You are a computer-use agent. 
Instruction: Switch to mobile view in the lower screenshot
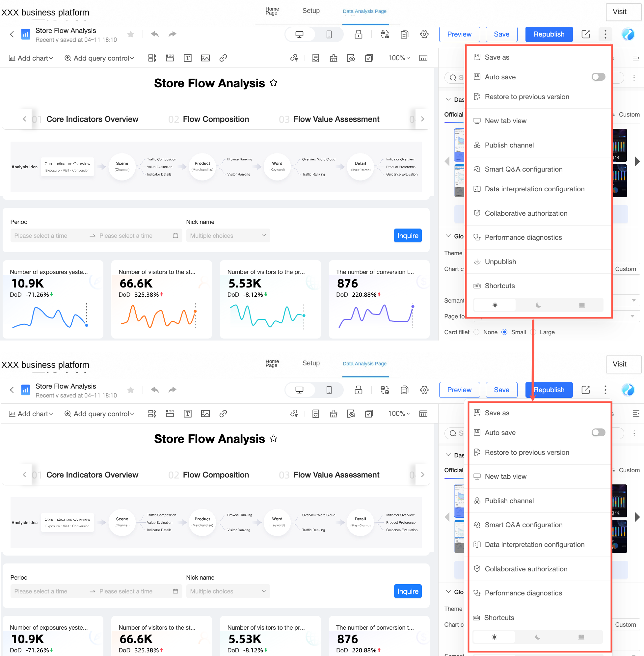[329, 390]
